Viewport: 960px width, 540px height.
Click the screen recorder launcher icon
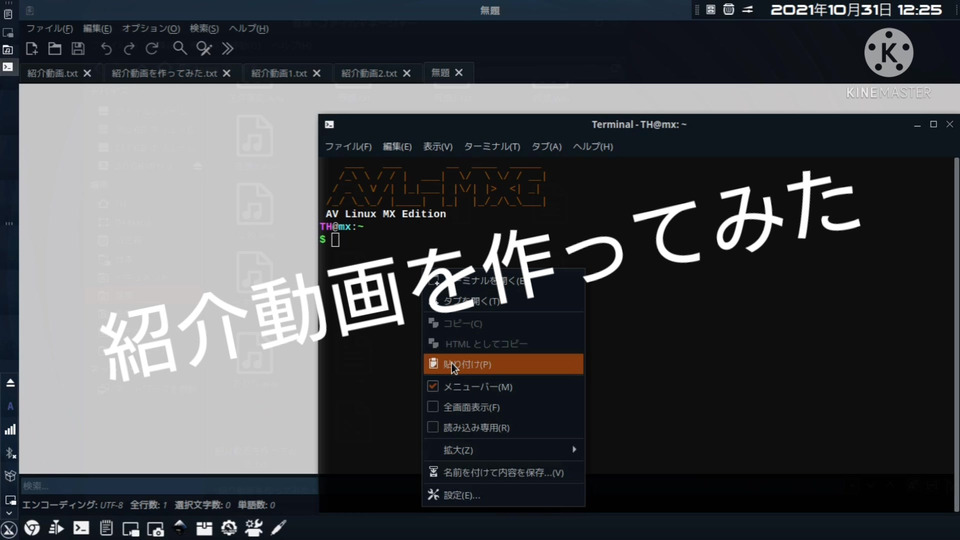(x=130, y=529)
